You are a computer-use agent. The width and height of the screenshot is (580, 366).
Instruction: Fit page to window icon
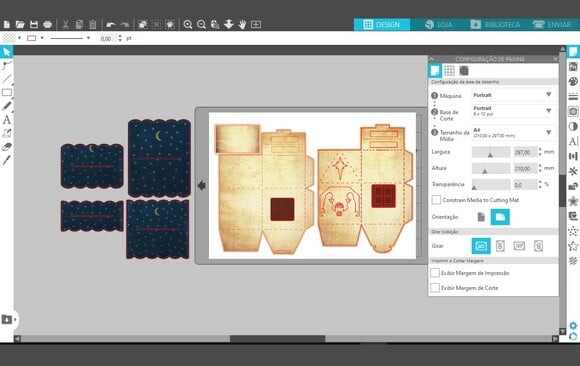pos(256,24)
